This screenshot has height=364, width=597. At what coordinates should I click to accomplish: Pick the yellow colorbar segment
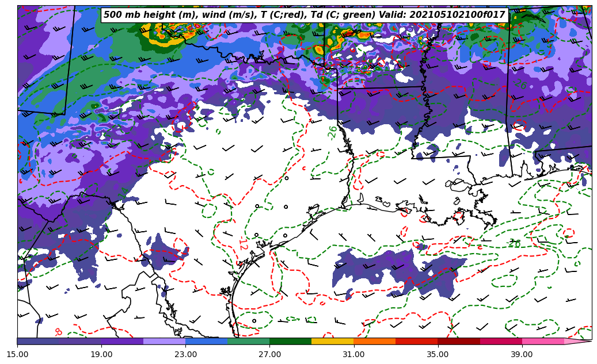click(x=333, y=341)
